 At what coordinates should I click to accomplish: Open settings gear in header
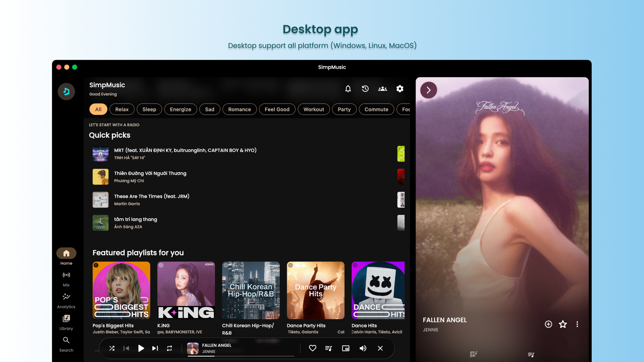tap(400, 89)
